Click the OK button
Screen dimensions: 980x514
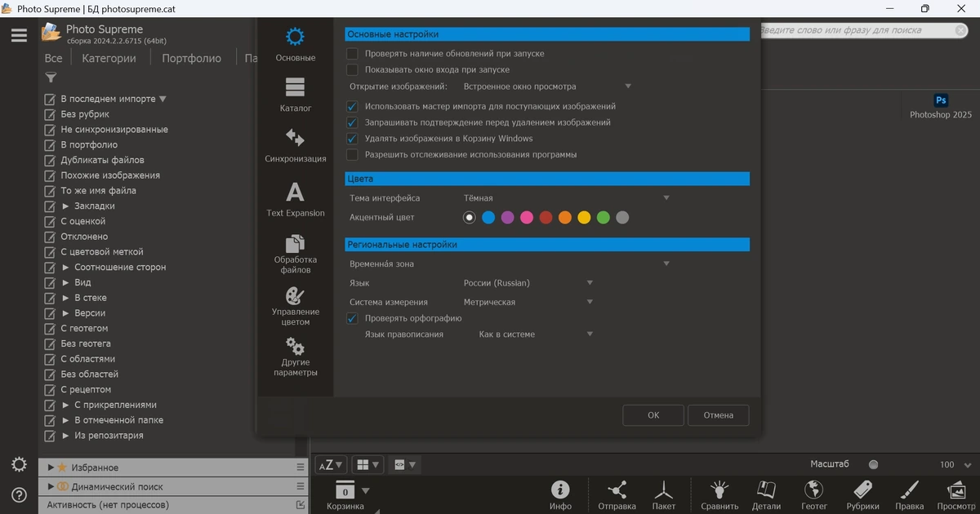(x=653, y=414)
